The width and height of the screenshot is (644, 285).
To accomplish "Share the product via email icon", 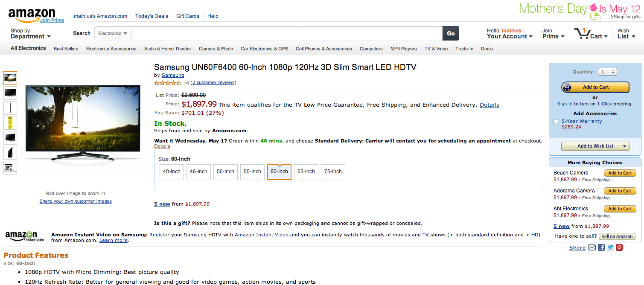I will (x=592, y=247).
